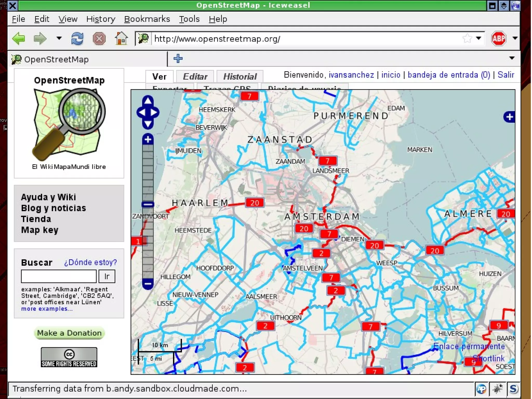Viewport: 532px width, 399px height.
Task: Bookmark this page using the star
Action: (467, 38)
